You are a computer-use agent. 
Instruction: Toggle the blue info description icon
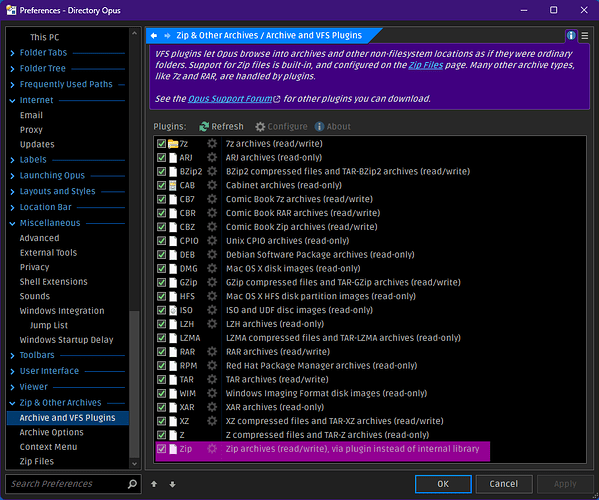click(x=571, y=36)
